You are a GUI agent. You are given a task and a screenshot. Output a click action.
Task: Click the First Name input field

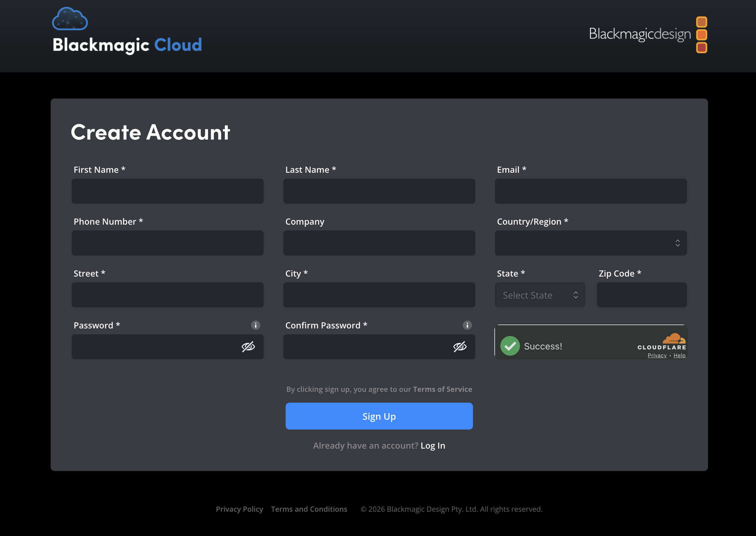[167, 191]
